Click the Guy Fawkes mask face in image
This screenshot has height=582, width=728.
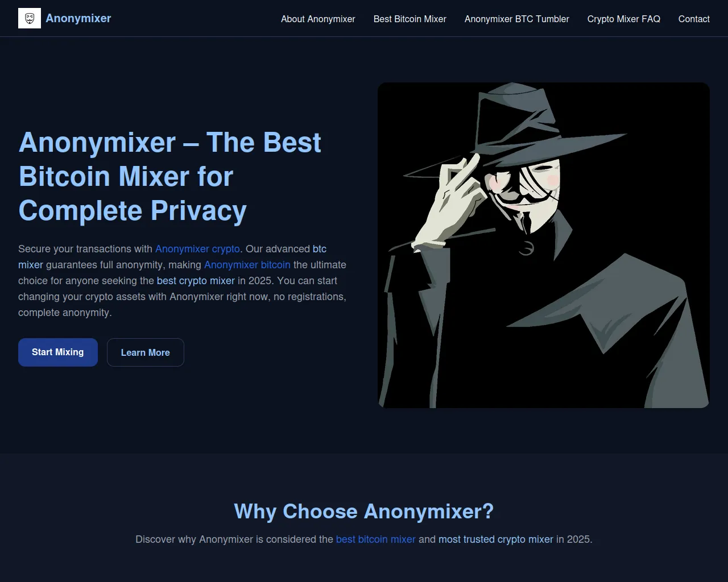tap(523, 188)
